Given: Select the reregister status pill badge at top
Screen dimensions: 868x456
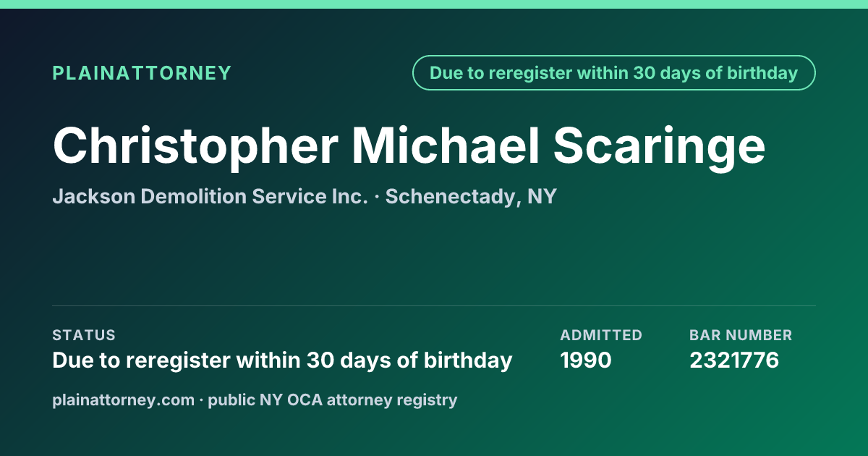Looking at the screenshot, I should [614, 73].
